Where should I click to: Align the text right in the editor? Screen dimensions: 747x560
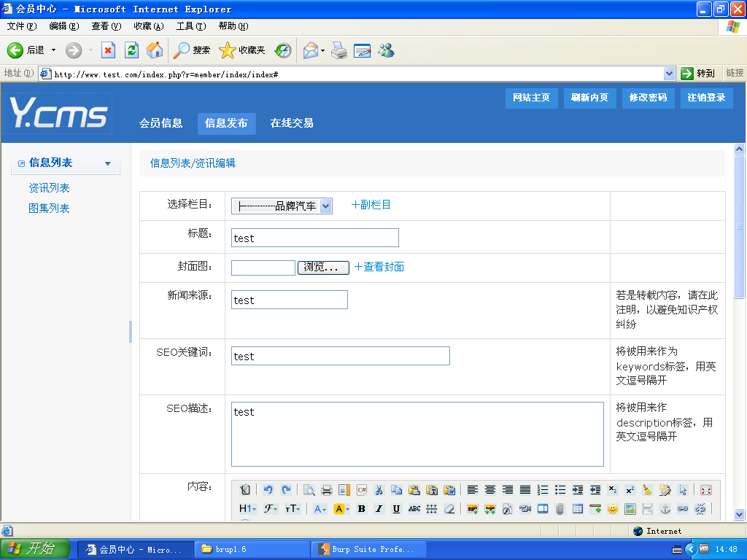[x=508, y=489]
